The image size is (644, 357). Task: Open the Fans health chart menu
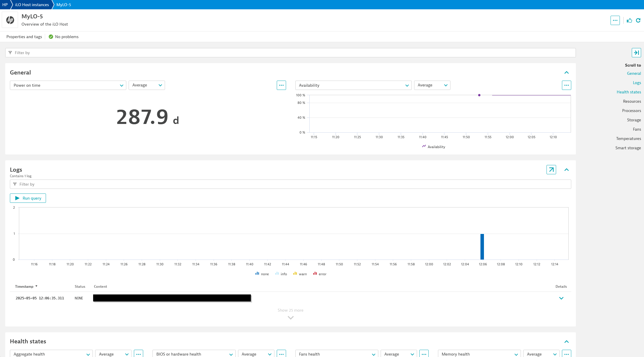424,354
